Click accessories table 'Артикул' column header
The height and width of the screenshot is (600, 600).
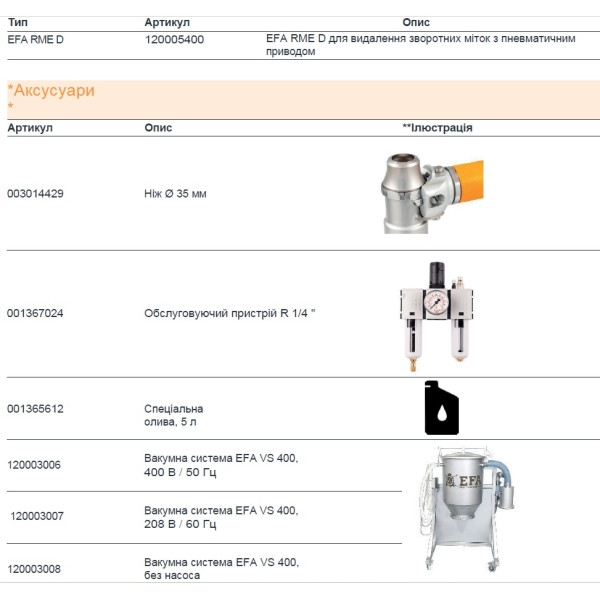click(x=30, y=128)
